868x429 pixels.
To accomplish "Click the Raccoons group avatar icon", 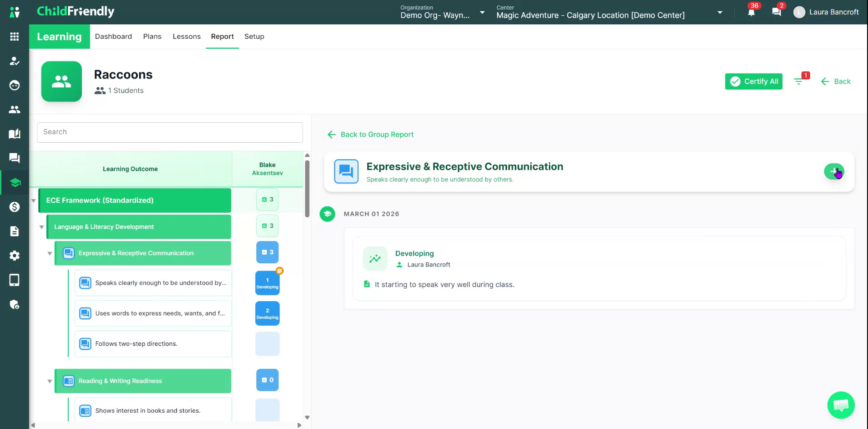I will pyautogui.click(x=61, y=81).
